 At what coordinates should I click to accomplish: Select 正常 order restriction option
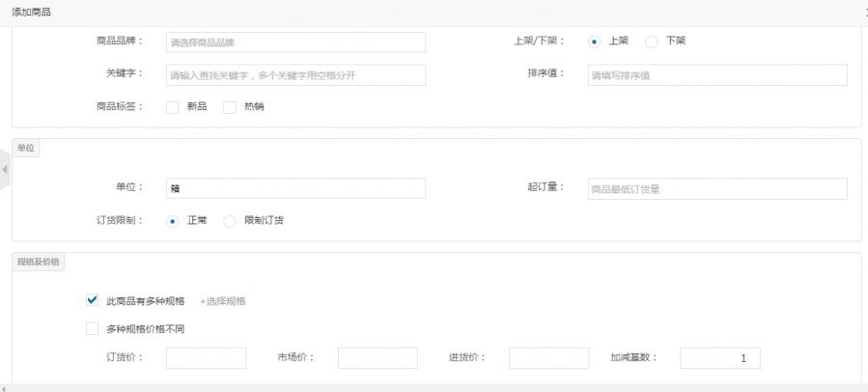click(x=173, y=220)
